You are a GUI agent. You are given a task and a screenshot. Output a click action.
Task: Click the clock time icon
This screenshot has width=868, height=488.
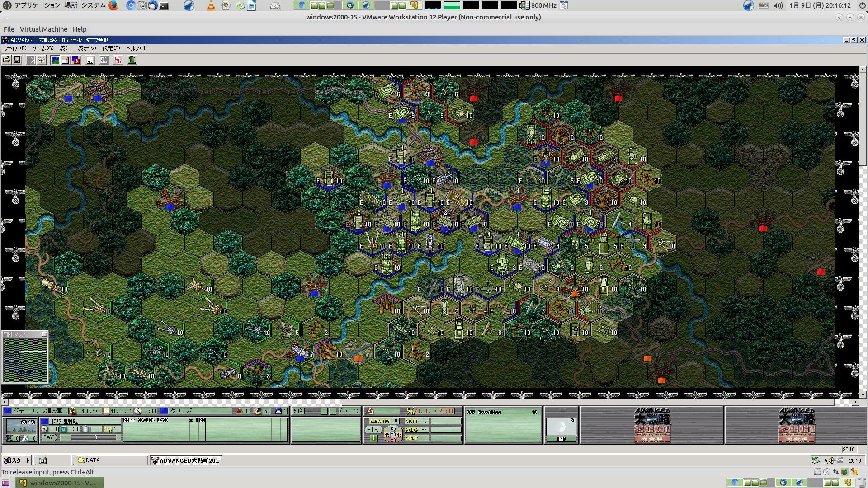pyautogui.click(x=138, y=411)
